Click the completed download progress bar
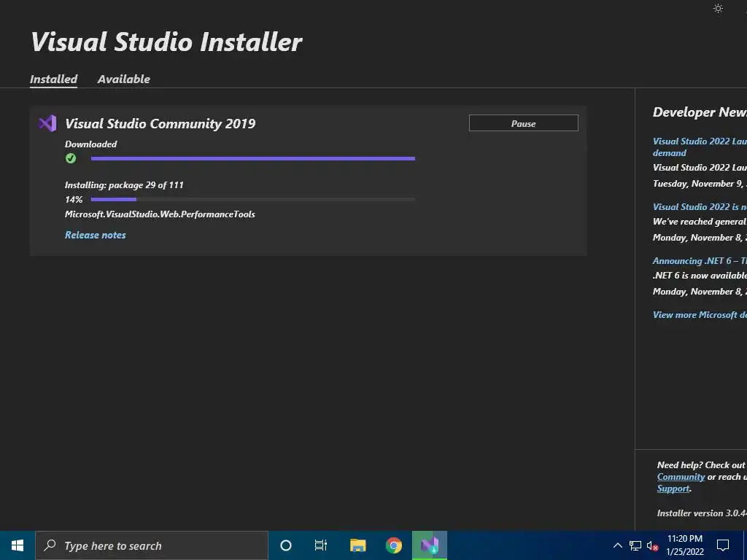Image resolution: width=747 pixels, height=560 pixels. (x=253, y=158)
